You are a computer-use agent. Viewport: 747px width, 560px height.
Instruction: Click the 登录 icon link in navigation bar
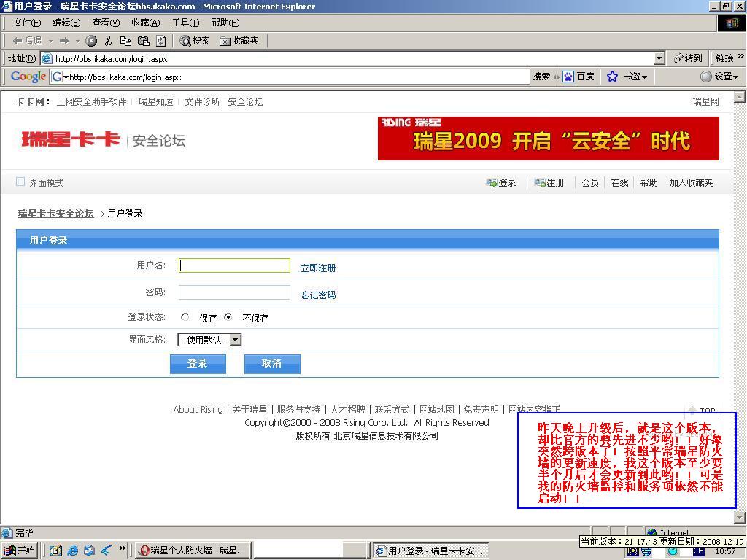[501, 183]
